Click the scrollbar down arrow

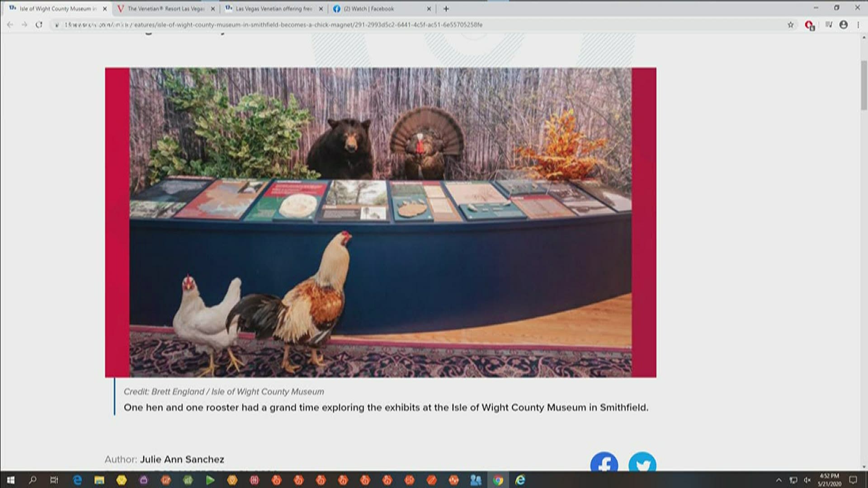[x=864, y=467]
